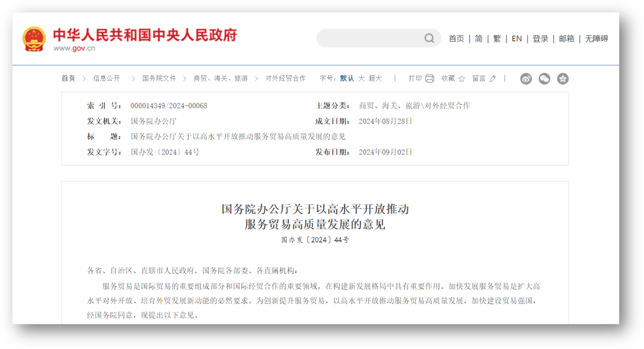
Task: Click issuing agency 国务院办公厅
Action: pyautogui.click(x=154, y=121)
